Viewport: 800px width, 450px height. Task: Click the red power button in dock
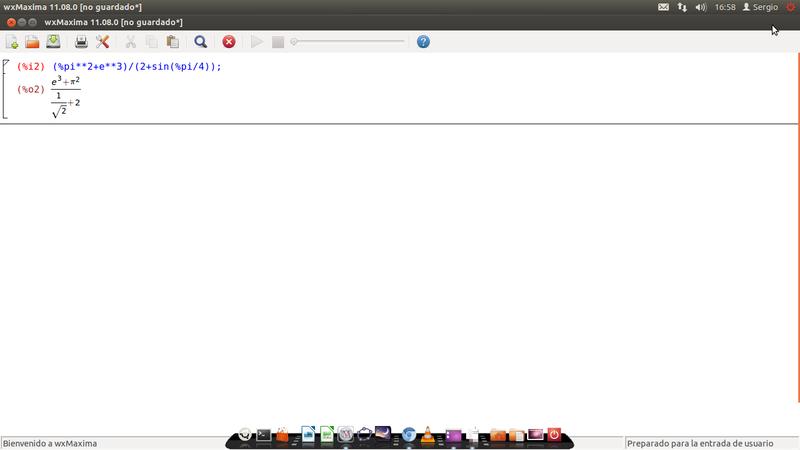pos(554,435)
